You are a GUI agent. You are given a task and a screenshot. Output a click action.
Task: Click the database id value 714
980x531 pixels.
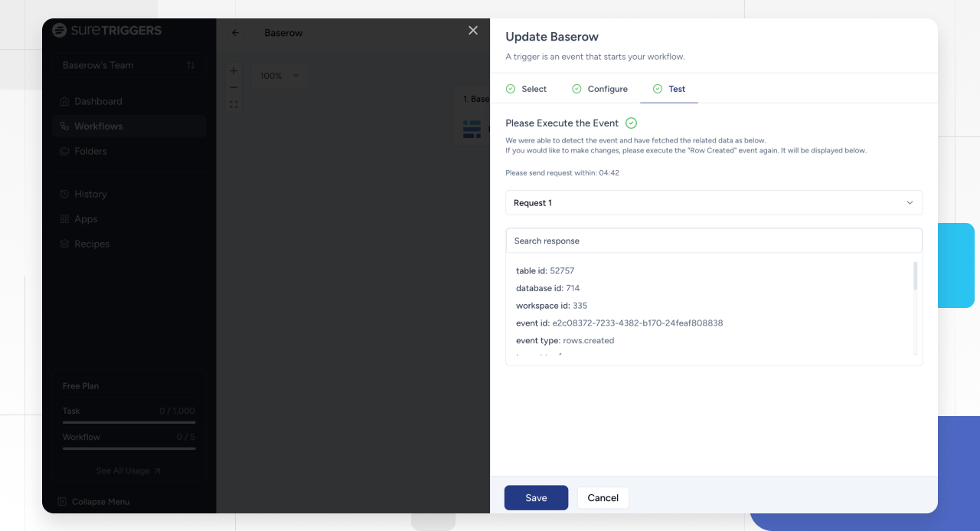(x=573, y=288)
